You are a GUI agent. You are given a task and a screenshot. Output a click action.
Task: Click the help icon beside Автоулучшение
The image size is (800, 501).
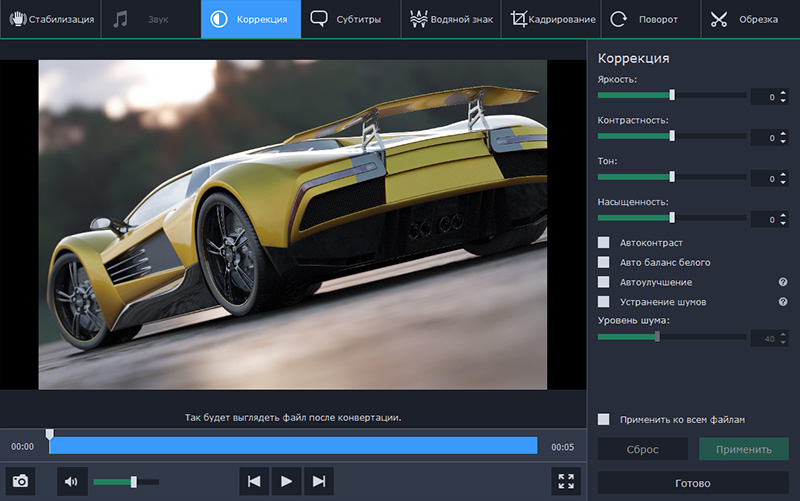pos(783,282)
